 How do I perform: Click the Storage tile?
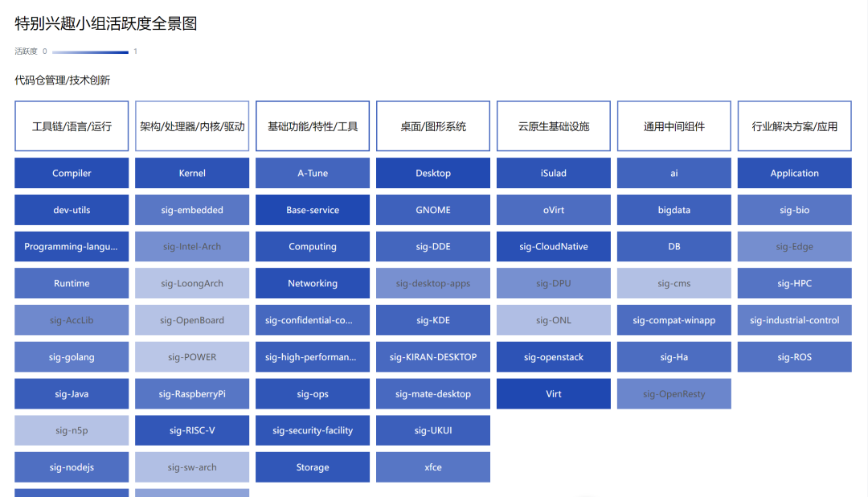click(313, 467)
